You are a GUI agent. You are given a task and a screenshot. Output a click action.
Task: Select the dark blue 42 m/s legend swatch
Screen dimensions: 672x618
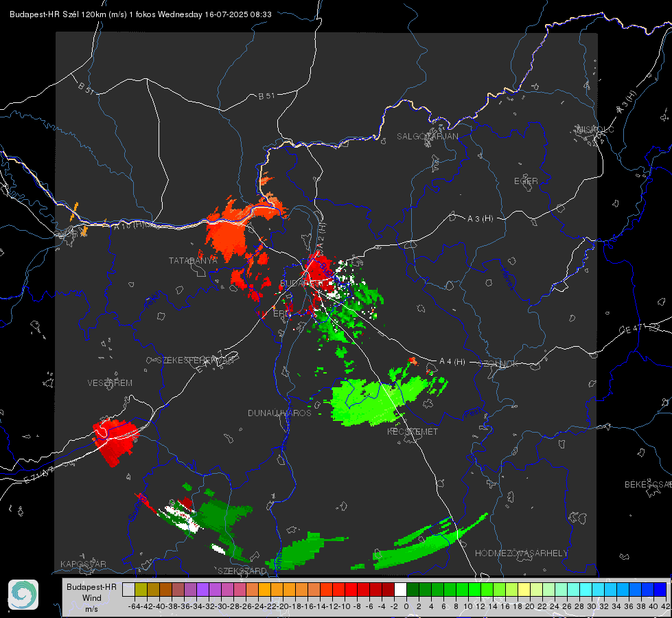tap(660, 590)
